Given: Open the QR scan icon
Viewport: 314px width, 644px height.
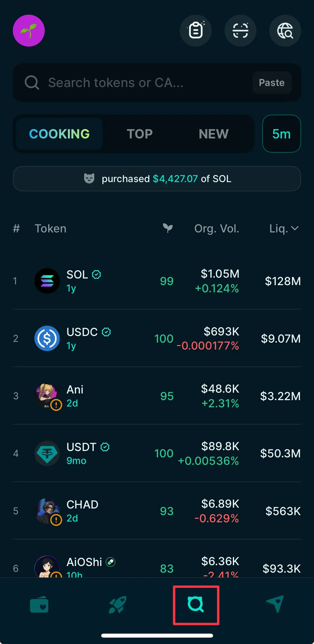Looking at the screenshot, I should [240, 31].
